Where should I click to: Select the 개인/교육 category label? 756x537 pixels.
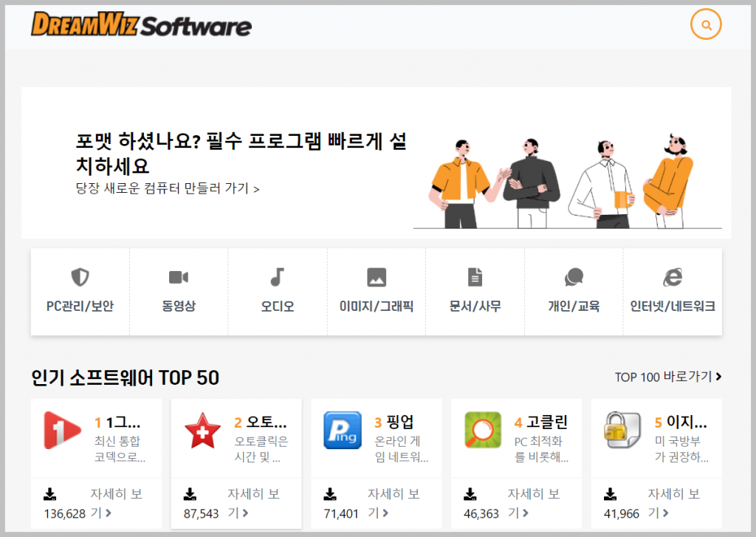(x=574, y=307)
